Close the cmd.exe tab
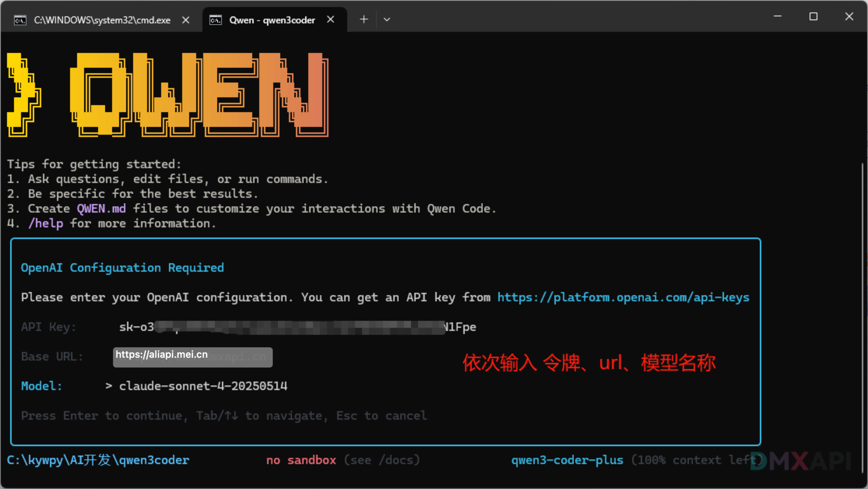This screenshot has width=868, height=489. 186,20
